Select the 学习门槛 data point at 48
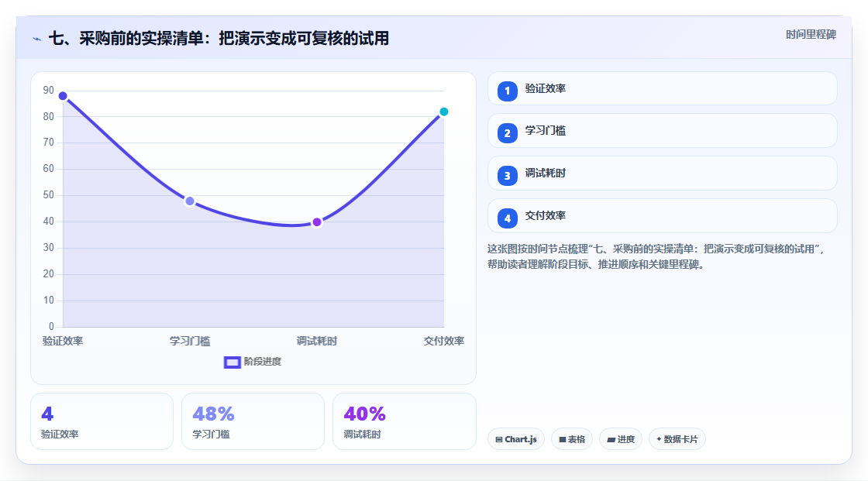This screenshot has height=481, width=868. [190, 201]
